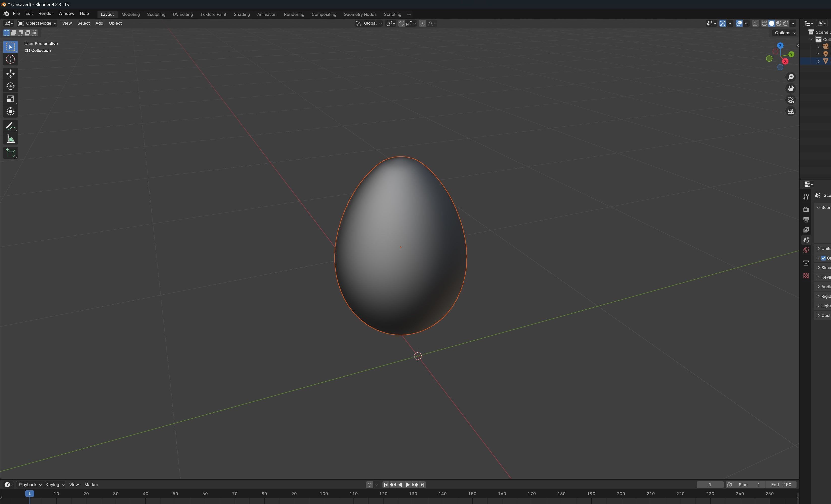The height and width of the screenshot is (504, 831).
Task: Open the Collection properties tab
Action: pos(806,263)
